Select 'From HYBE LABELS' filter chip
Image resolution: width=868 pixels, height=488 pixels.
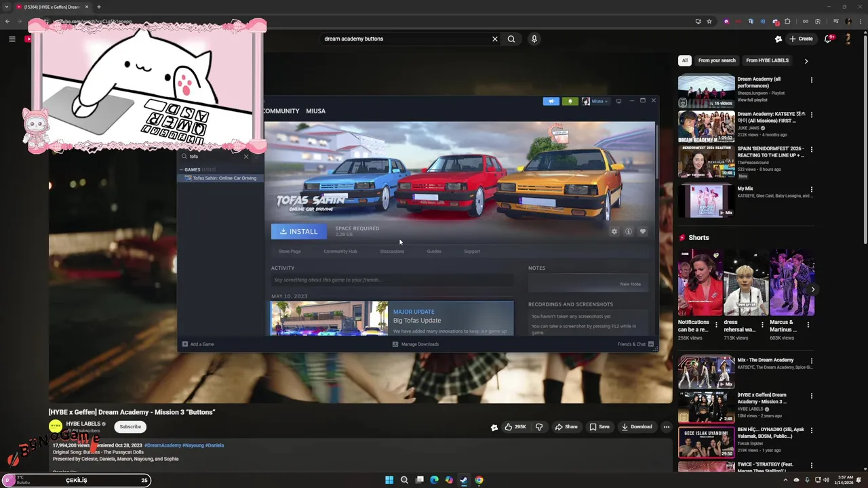click(768, 60)
